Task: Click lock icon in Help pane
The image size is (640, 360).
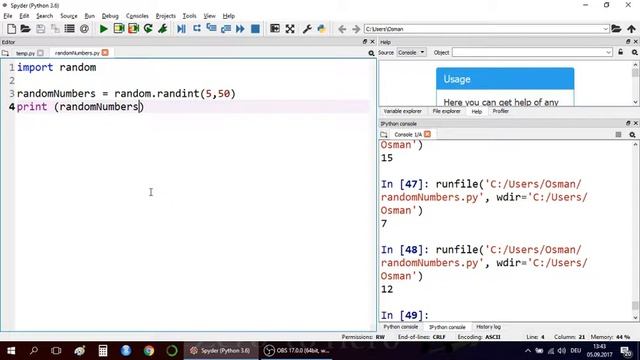Action: pyautogui.click(x=620, y=52)
